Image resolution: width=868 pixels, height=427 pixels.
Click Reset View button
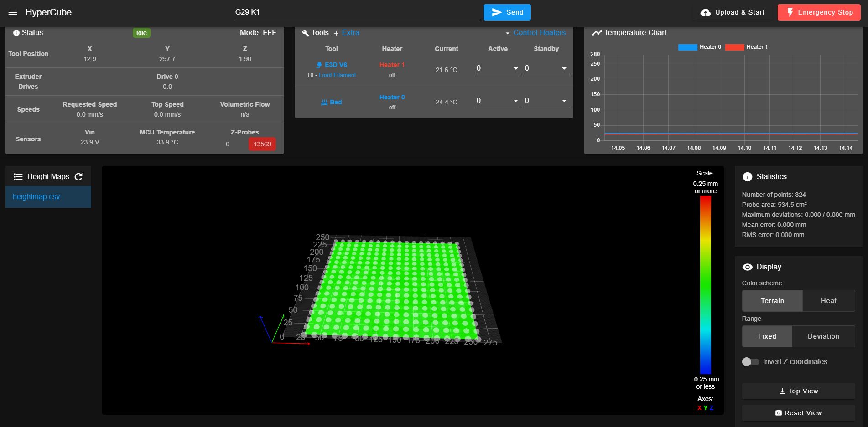coord(798,413)
